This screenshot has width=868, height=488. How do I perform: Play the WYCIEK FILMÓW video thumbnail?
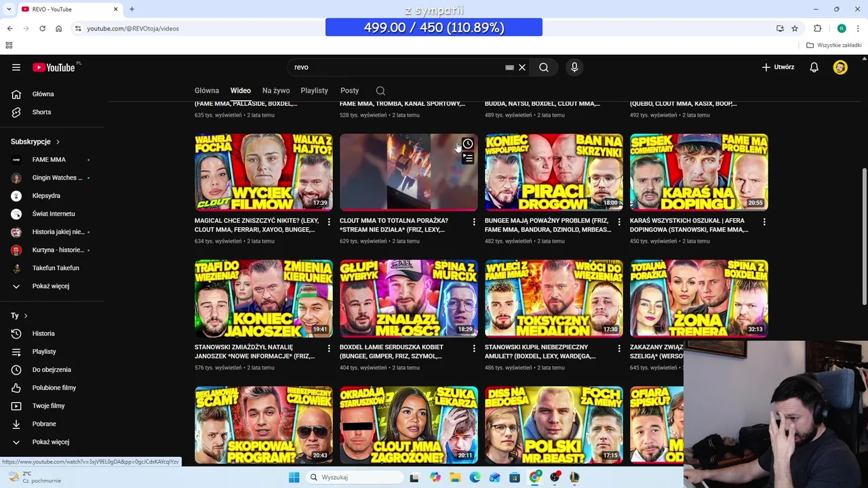click(264, 172)
